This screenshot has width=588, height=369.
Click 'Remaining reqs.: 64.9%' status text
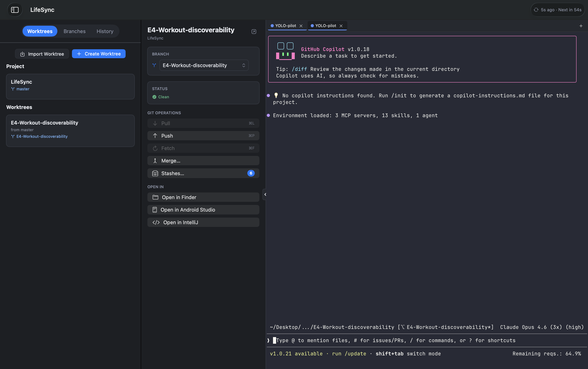[547, 354]
